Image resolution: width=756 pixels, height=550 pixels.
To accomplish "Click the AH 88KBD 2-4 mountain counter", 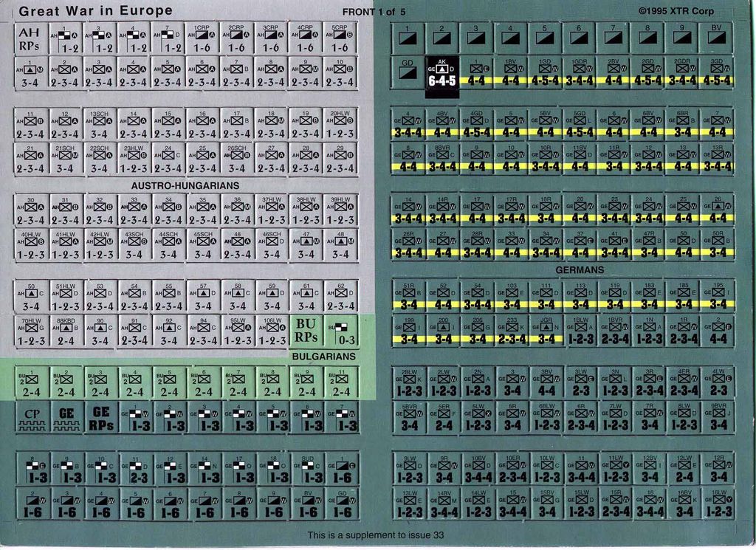I will click(66, 330).
